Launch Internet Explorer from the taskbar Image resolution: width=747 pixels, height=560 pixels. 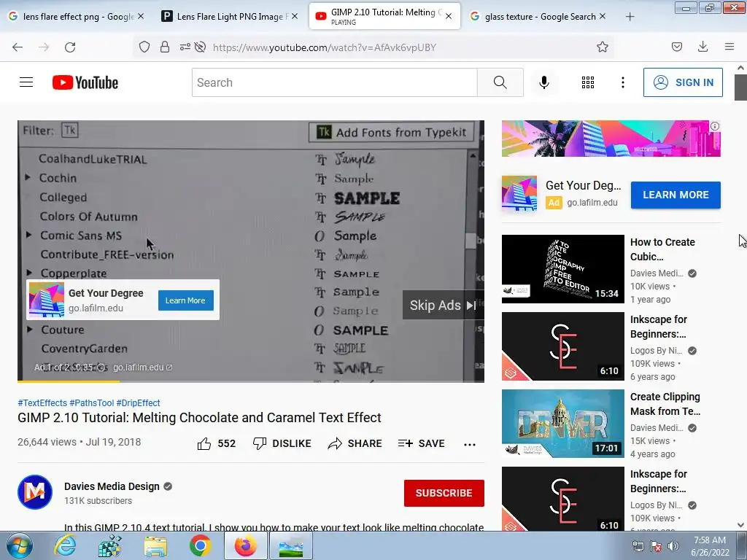[x=65, y=545]
